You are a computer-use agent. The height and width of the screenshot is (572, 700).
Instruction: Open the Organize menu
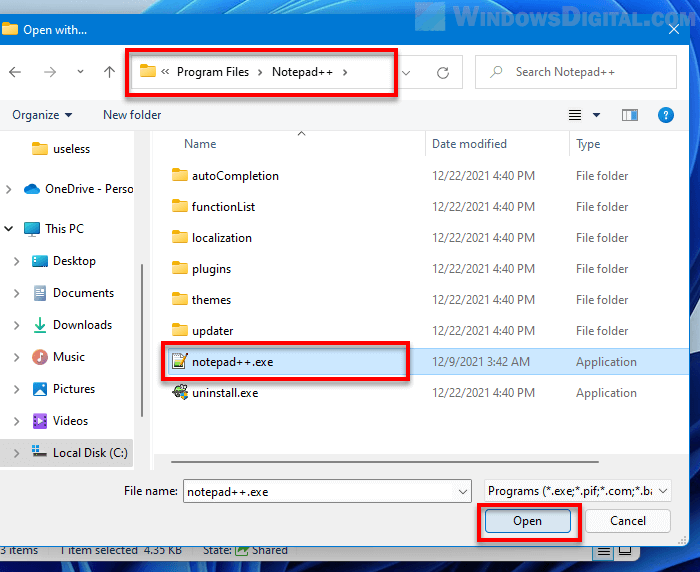tap(42, 115)
